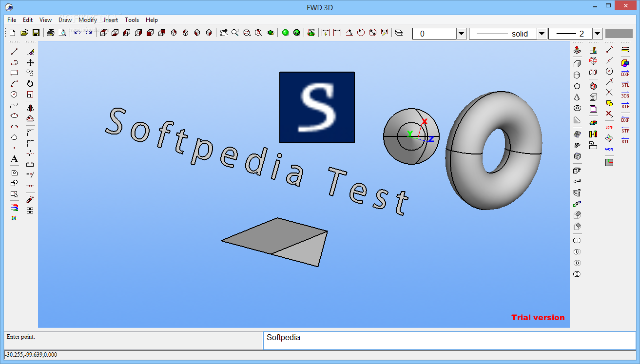
Task: Click the gray color swatch
Action: (x=619, y=34)
